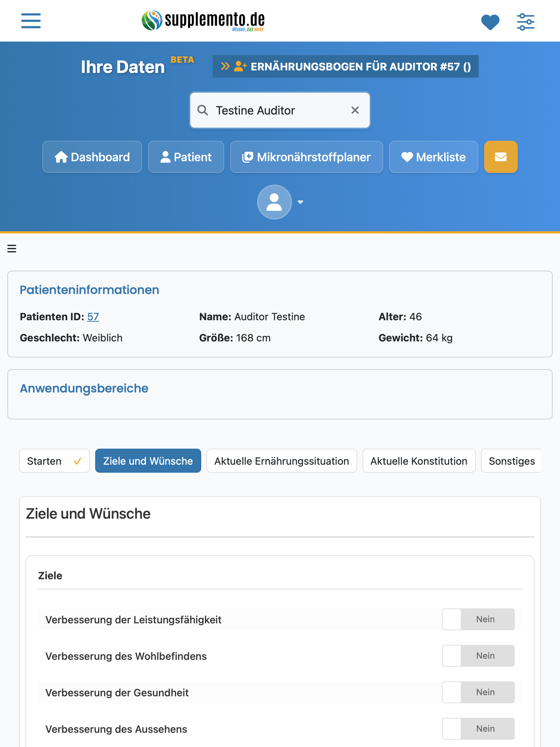Open Ernährungsbogen für Auditor #57 banner
The width and height of the screenshot is (560, 747).
pyautogui.click(x=346, y=66)
